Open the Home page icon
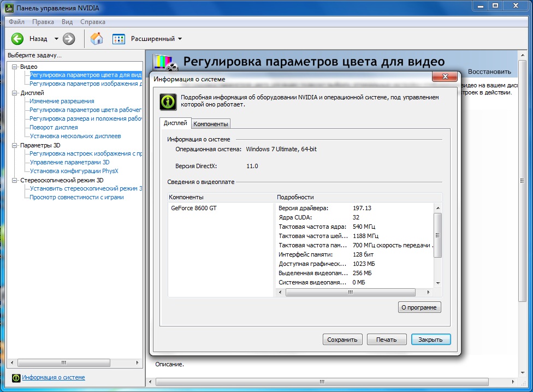This screenshot has width=533, height=392. pos(97,39)
